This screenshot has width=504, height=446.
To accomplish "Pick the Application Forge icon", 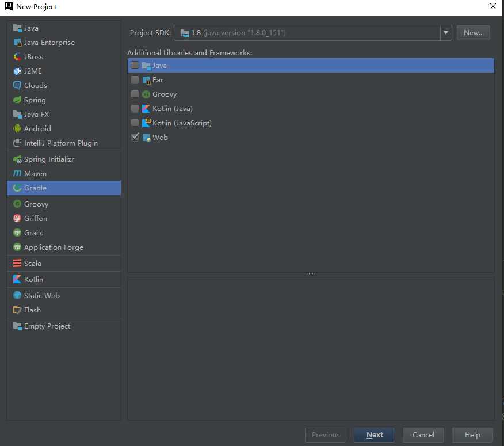I will tap(17, 247).
